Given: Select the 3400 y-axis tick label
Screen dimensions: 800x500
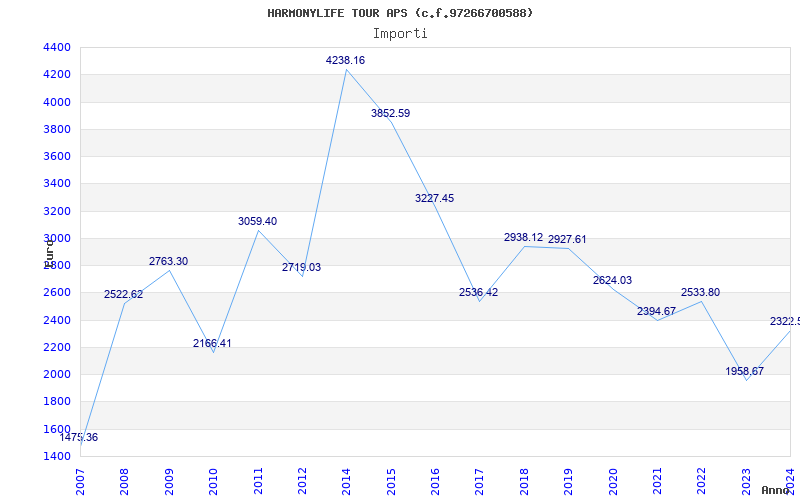Looking at the screenshot, I should pos(57,184).
